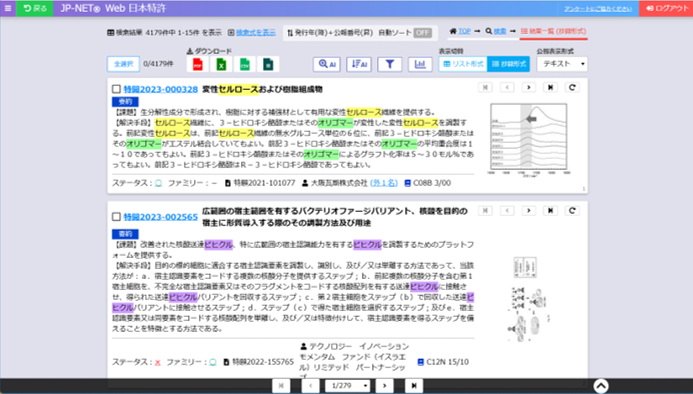Viewport: 693px width, 394px height.
Task: Tick checkbox for 特開2023-000328
Action: [116, 89]
